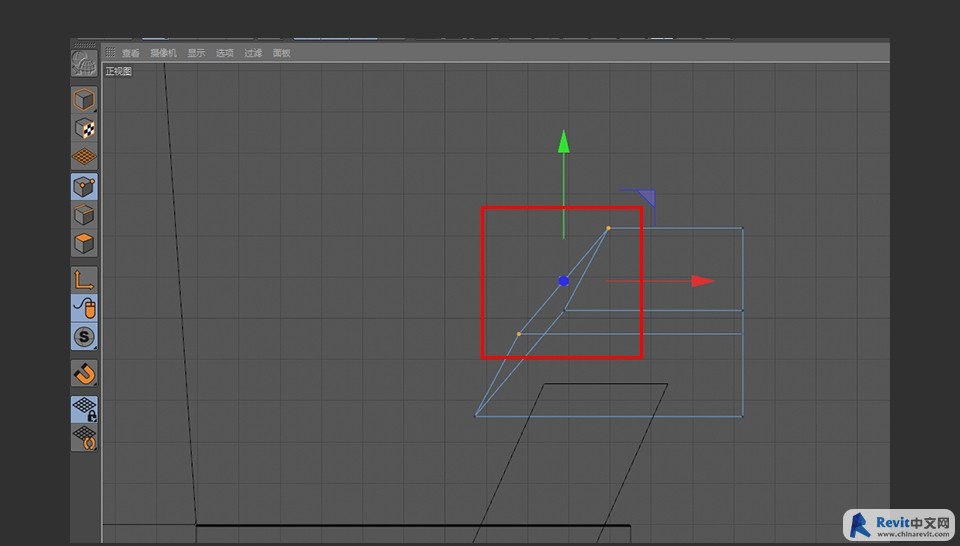
Task: Open the 摄像机 menu
Action: click(163, 53)
